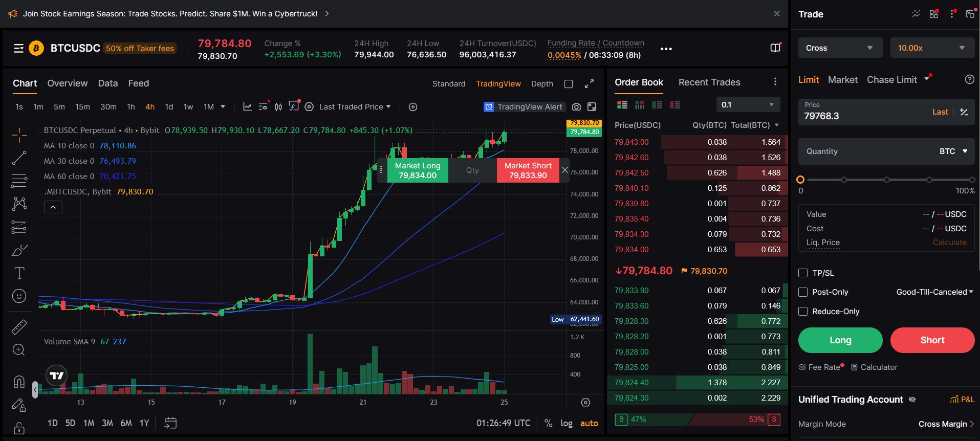
Task: Toggle log scale on the chart
Action: pos(567,423)
